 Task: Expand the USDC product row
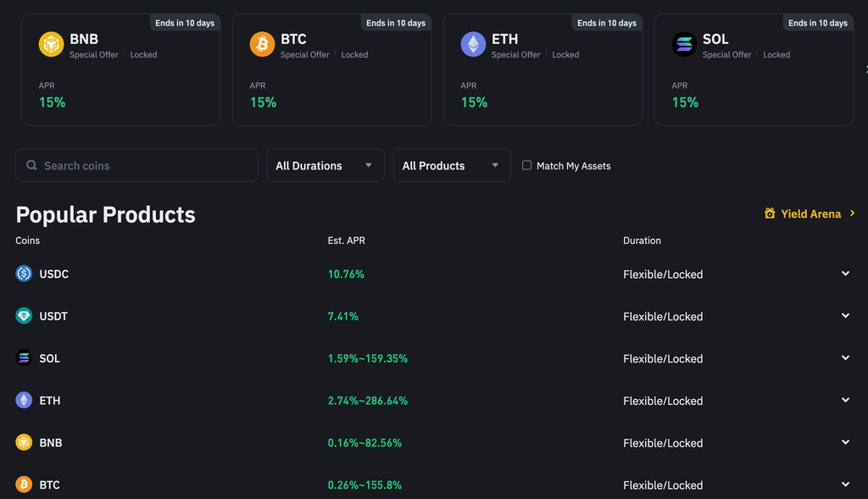click(845, 274)
